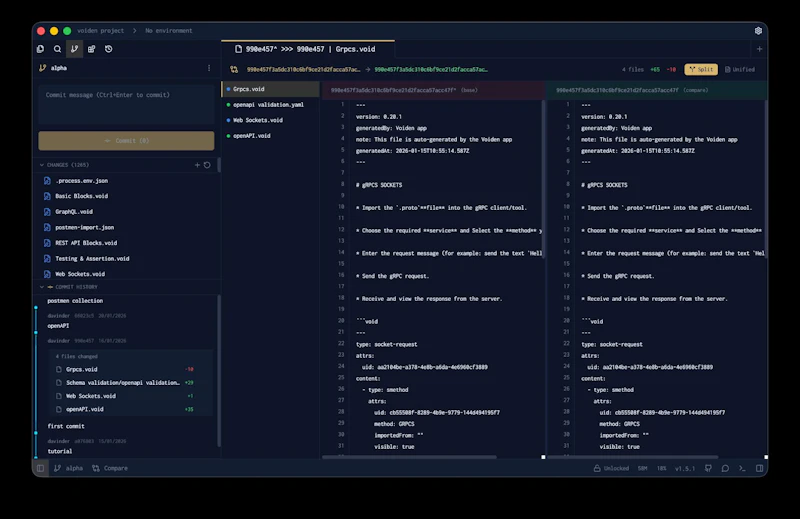
Task: Open the extensions/plugins sidebar icon
Action: (91, 49)
